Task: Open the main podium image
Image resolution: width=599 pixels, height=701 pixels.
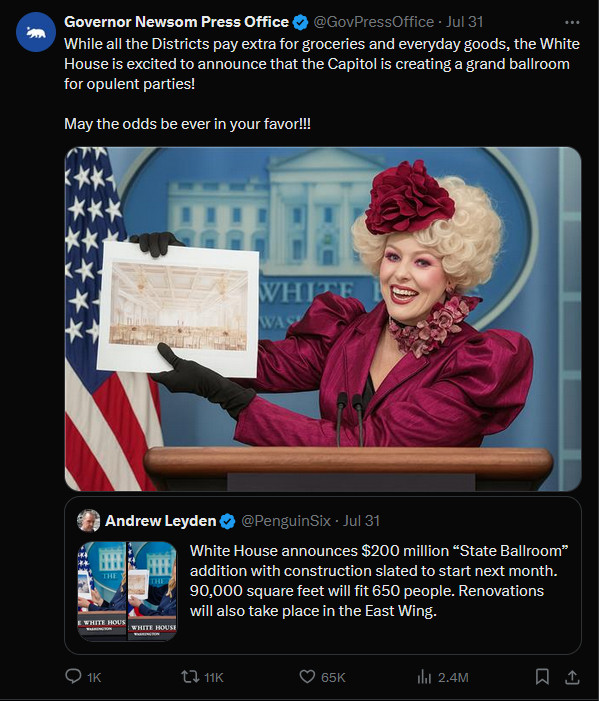Action: pyautogui.click(x=323, y=319)
